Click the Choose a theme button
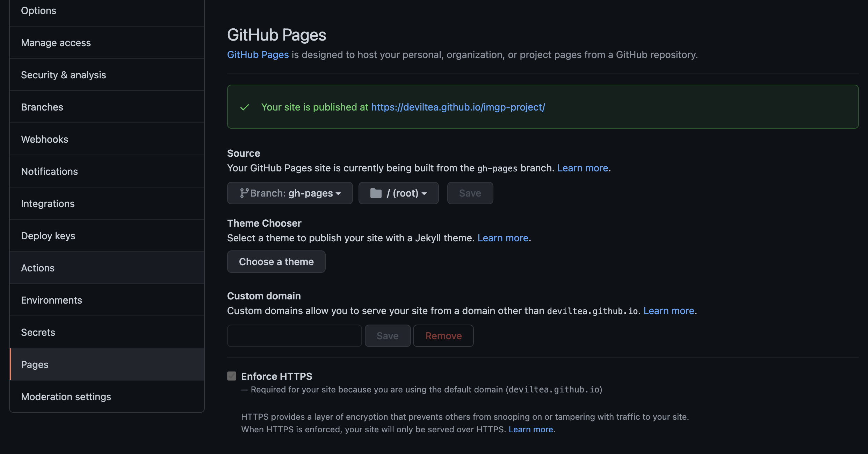The height and width of the screenshot is (454, 868). pyautogui.click(x=276, y=262)
